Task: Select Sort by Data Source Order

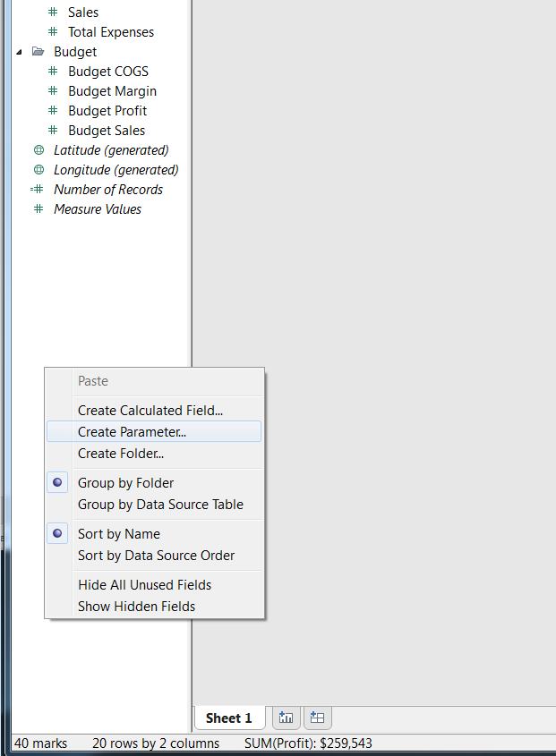Action: (156, 556)
